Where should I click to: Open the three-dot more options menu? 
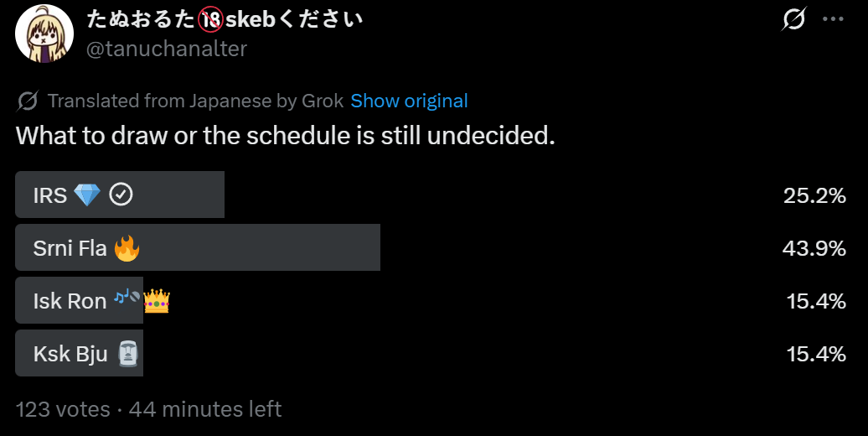coord(833,19)
